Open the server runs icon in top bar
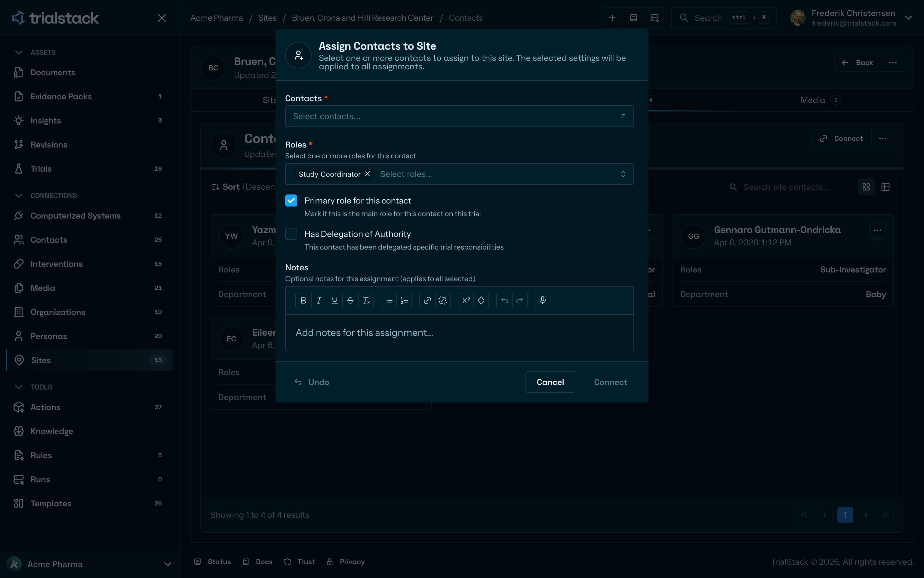 [654, 18]
